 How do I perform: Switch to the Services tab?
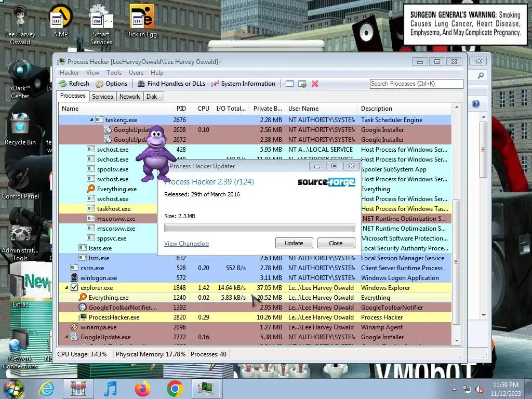102,97
